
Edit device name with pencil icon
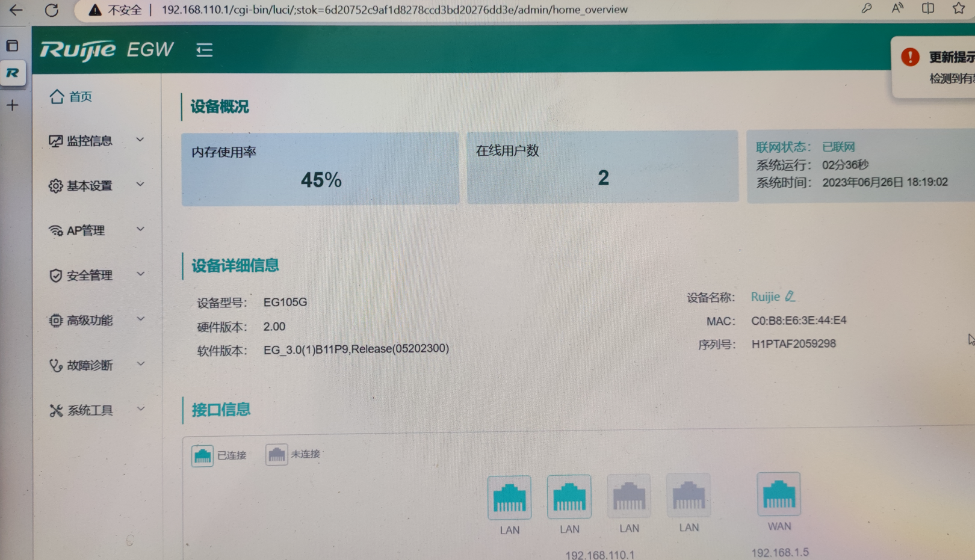pos(790,296)
